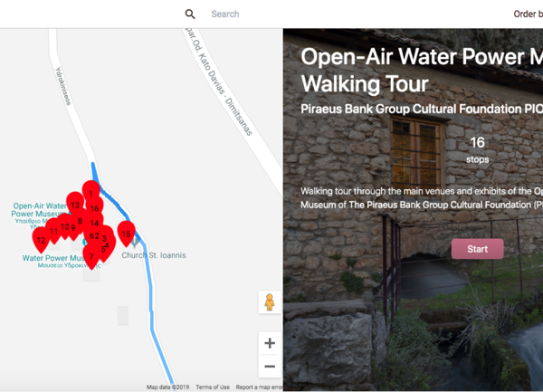
Task: Click the Open-Air Water Power Museum label
Action: point(39,210)
